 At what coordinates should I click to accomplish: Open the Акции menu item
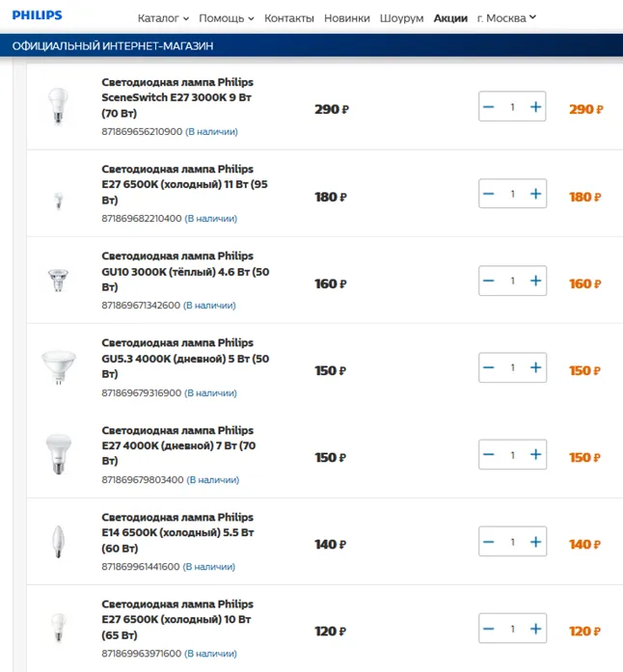tap(450, 18)
